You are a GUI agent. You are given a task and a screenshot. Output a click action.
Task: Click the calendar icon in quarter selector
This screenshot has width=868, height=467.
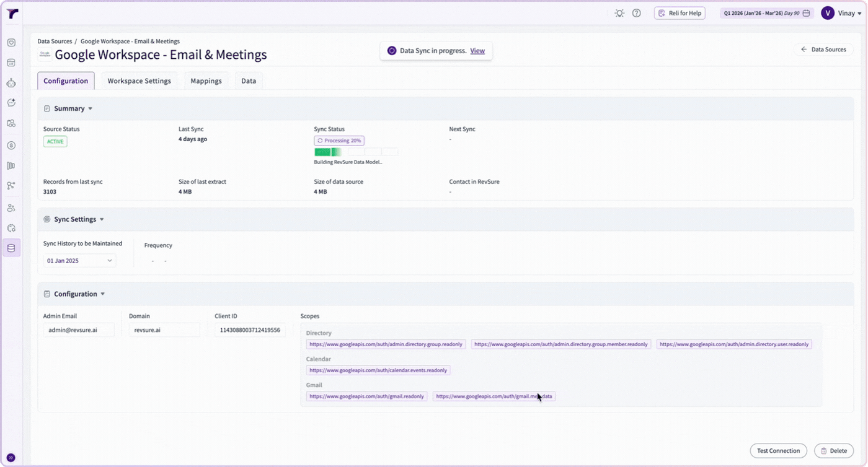coord(806,13)
